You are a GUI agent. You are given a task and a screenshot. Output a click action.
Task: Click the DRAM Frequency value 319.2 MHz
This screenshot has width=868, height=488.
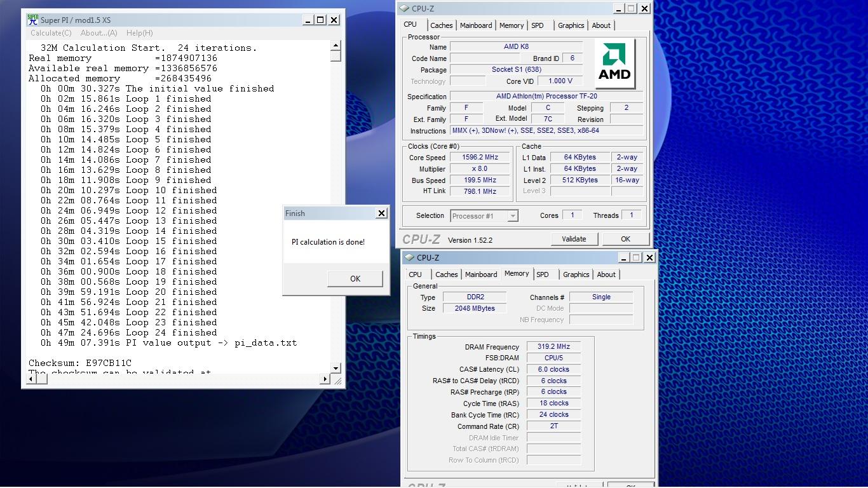(x=553, y=347)
